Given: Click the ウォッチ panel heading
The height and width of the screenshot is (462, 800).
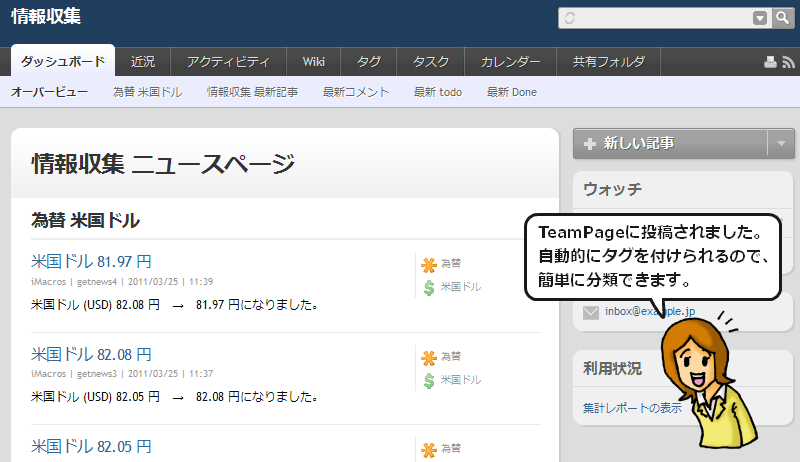Looking at the screenshot, I should tap(612, 189).
